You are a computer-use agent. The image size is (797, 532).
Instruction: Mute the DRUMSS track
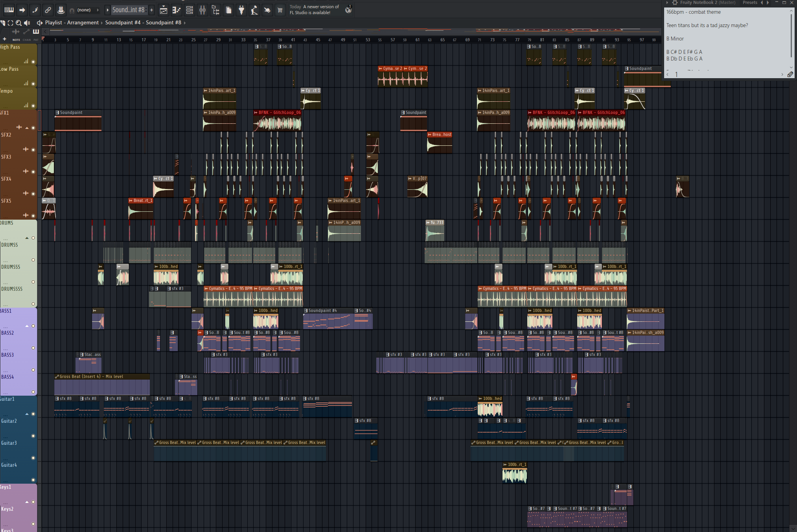(x=33, y=260)
